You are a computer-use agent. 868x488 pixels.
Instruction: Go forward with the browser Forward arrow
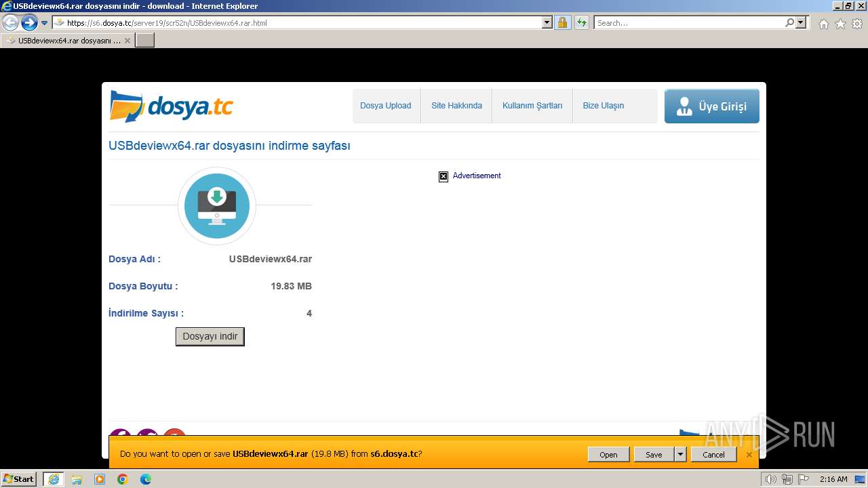click(29, 23)
